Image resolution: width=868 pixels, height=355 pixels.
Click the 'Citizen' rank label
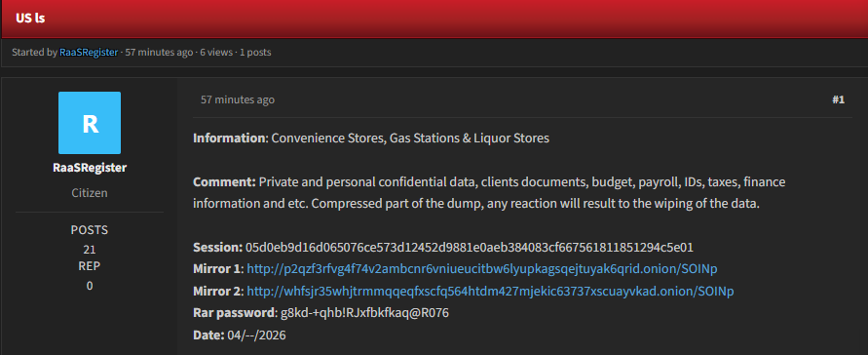point(90,193)
